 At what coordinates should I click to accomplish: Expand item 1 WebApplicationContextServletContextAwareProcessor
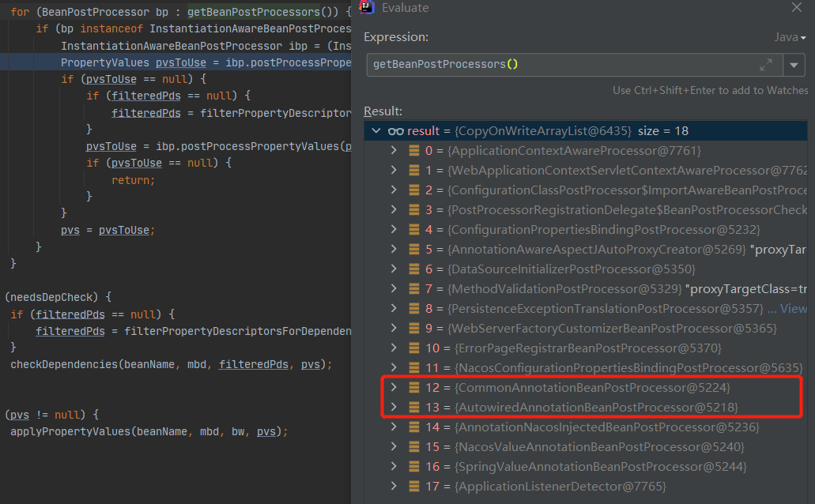(x=394, y=170)
